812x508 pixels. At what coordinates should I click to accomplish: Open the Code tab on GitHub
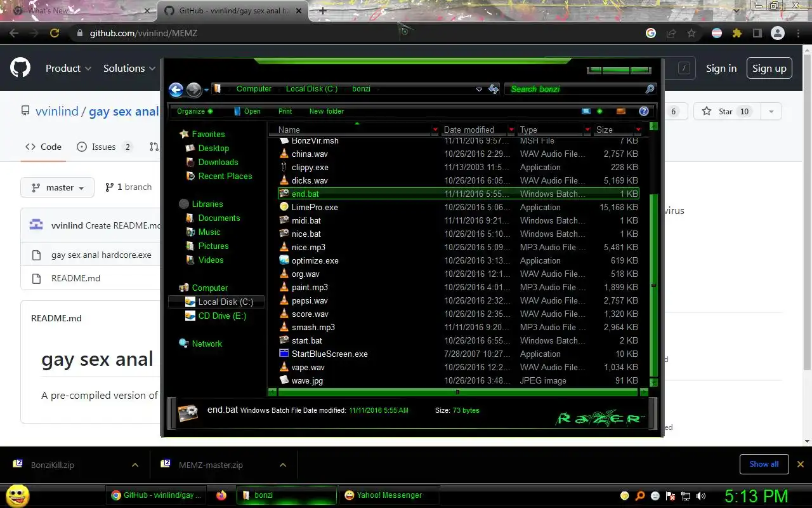(x=43, y=147)
